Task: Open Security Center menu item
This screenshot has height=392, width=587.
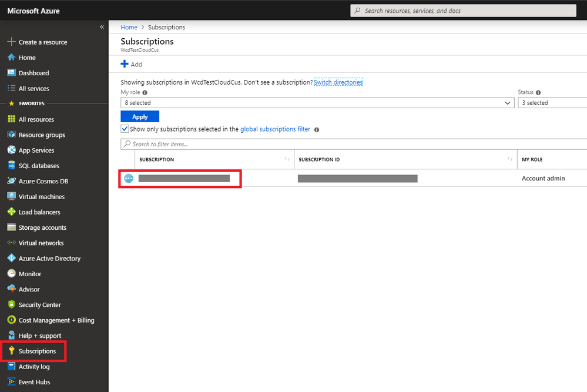Action: 40,305
